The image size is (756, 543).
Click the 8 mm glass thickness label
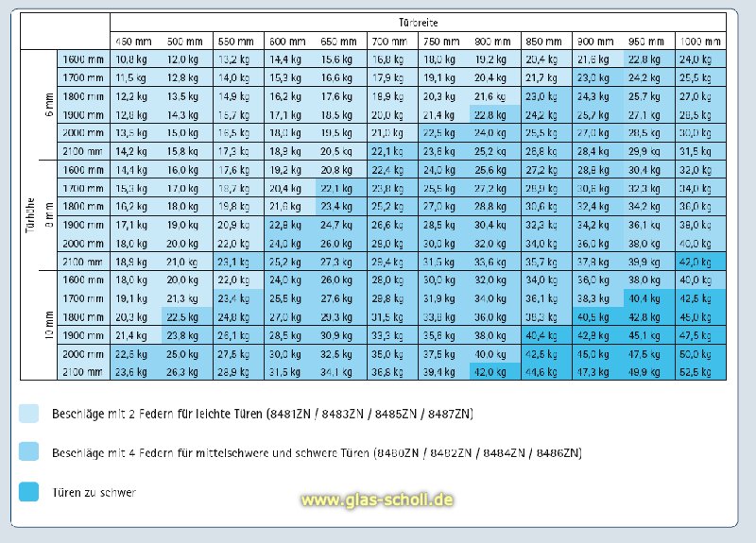coord(47,215)
